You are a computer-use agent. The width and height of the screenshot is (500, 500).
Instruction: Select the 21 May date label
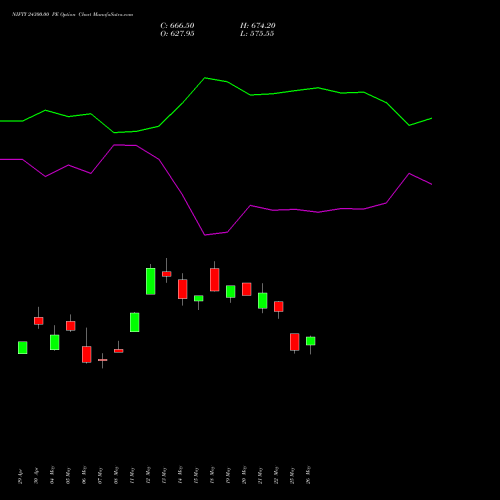pyautogui.click(x=261, y=475)
